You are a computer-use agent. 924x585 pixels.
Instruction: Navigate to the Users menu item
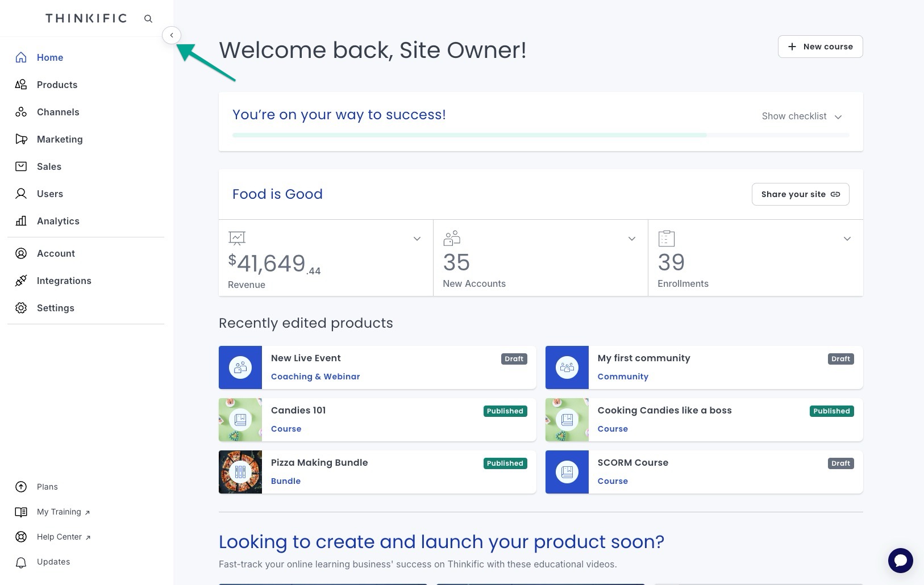click(50, 194)
